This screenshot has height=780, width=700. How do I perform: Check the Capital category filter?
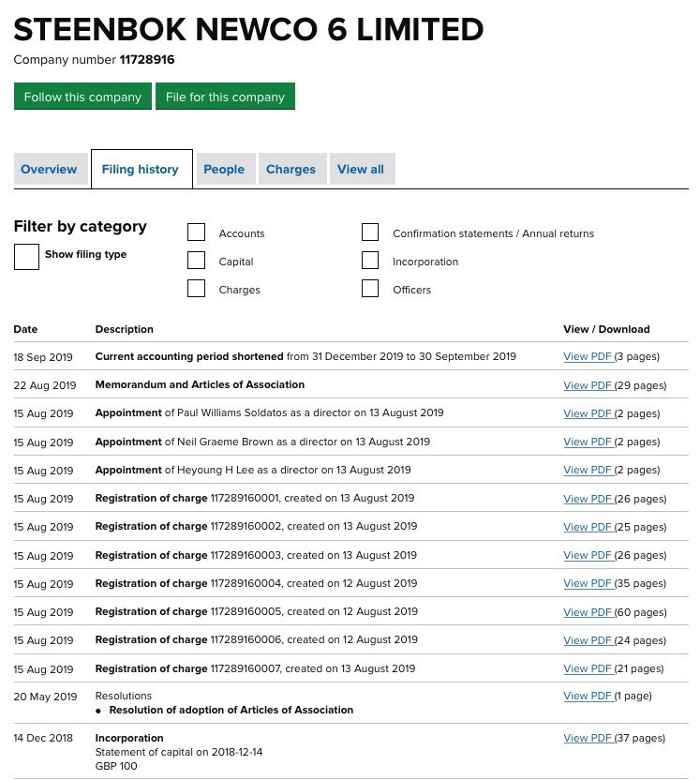[197, 262]
